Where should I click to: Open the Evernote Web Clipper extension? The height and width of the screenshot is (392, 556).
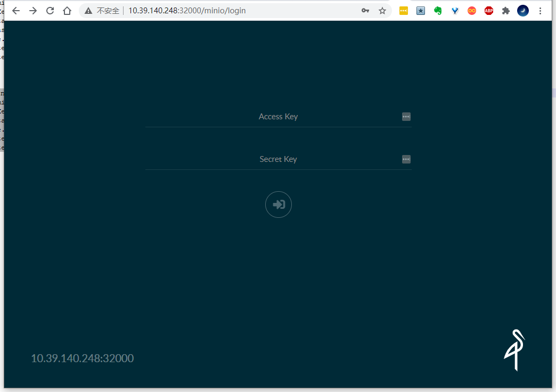click(x=437, y=10)
